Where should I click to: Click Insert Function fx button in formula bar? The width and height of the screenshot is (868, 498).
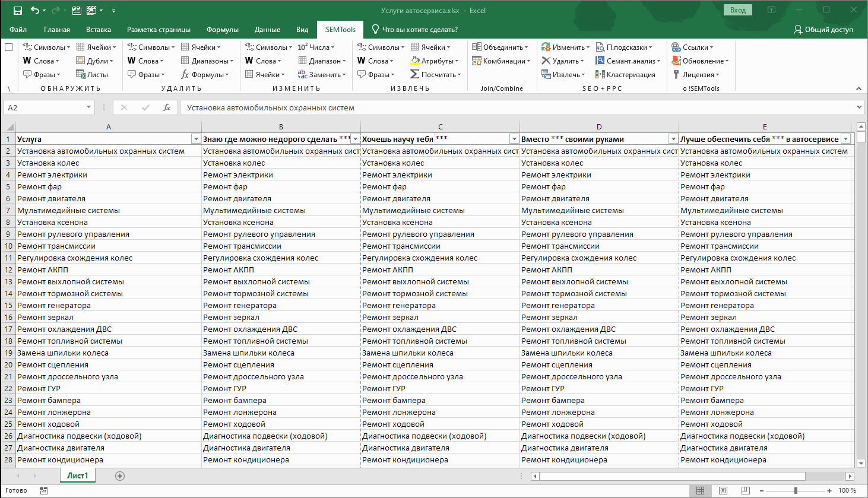[167, 107]
